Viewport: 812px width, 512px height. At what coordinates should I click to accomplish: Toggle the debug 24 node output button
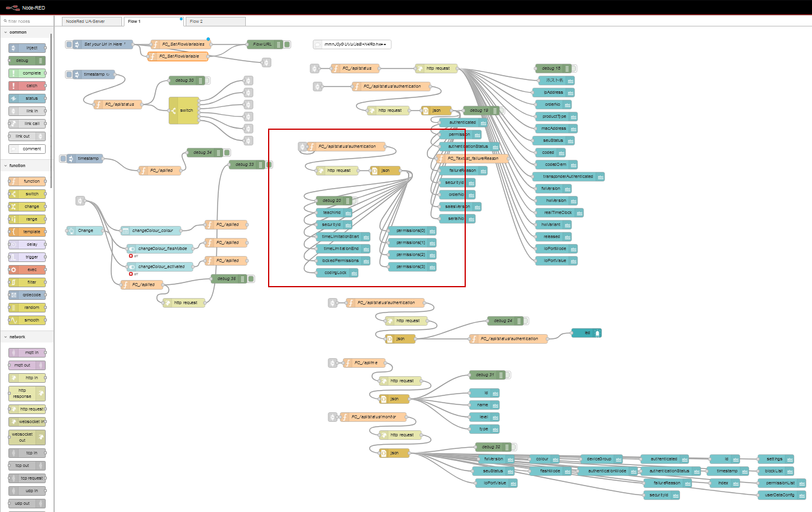coord(526,321)
